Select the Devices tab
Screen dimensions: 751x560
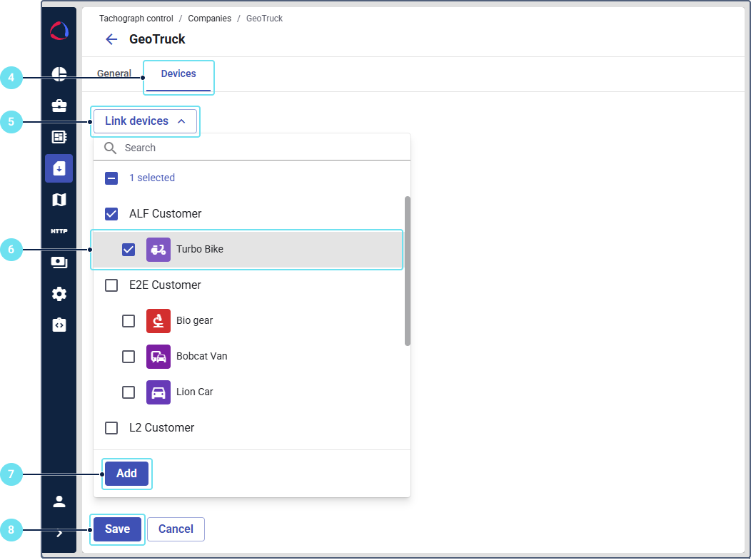[178, 74]
